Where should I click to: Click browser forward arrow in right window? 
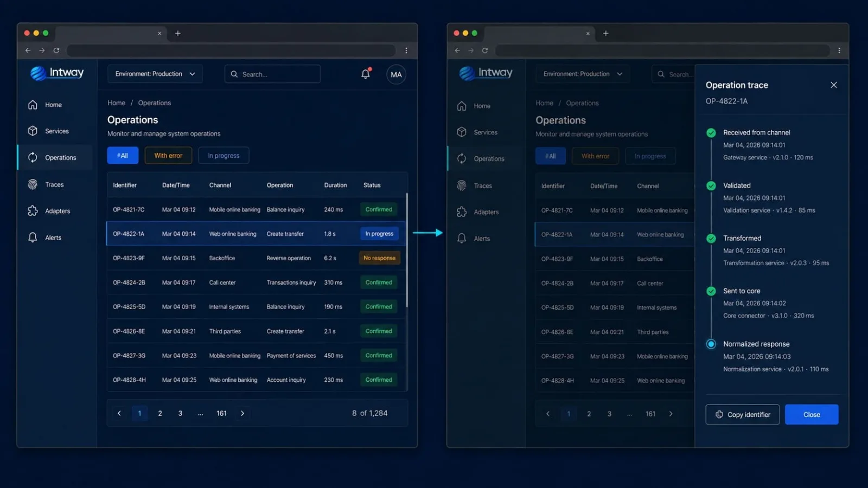click(x=471, y=50)
